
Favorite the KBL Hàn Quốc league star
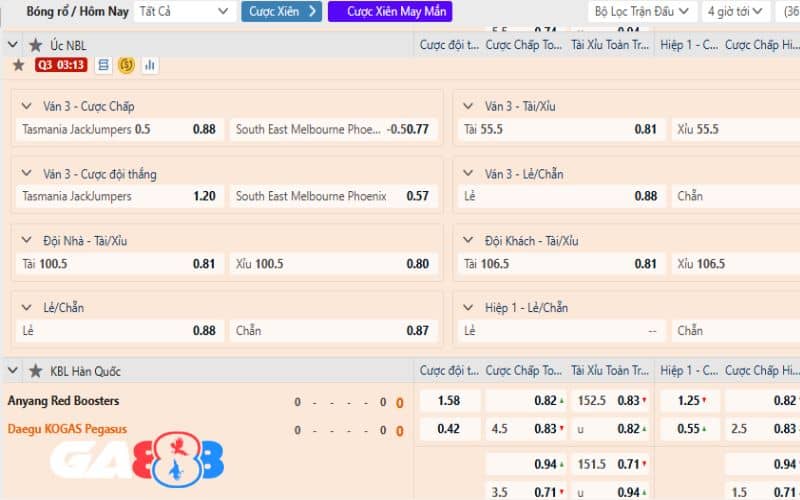click(x=35, y=371)
